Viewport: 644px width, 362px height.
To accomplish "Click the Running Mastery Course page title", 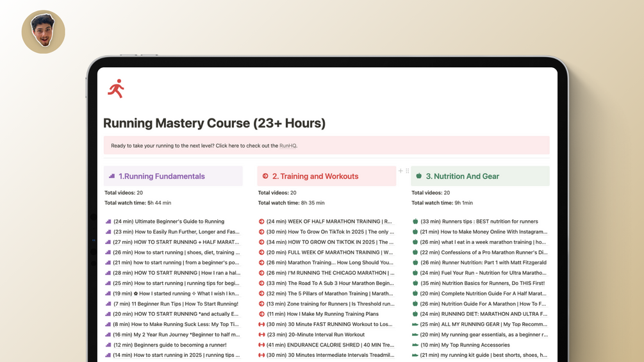I will click(214, 123).
